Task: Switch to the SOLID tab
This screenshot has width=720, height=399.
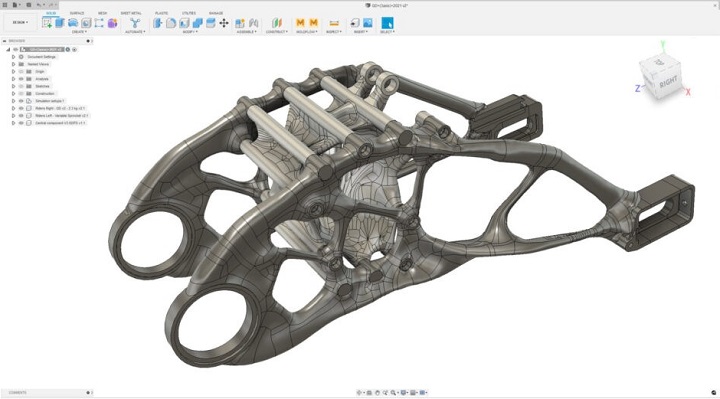Action: (x=51, y=13)
